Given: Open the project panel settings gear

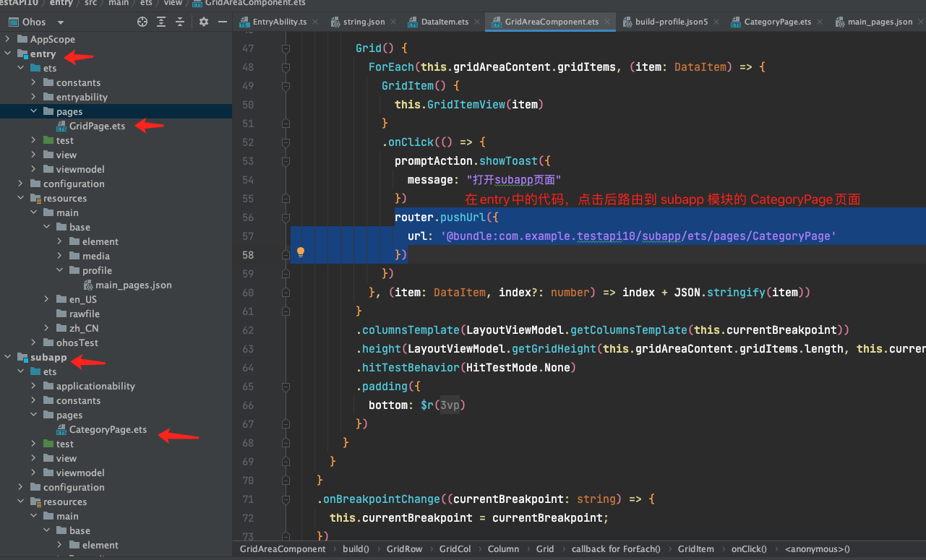Looking at the screenshot, I should pos(204,22).
